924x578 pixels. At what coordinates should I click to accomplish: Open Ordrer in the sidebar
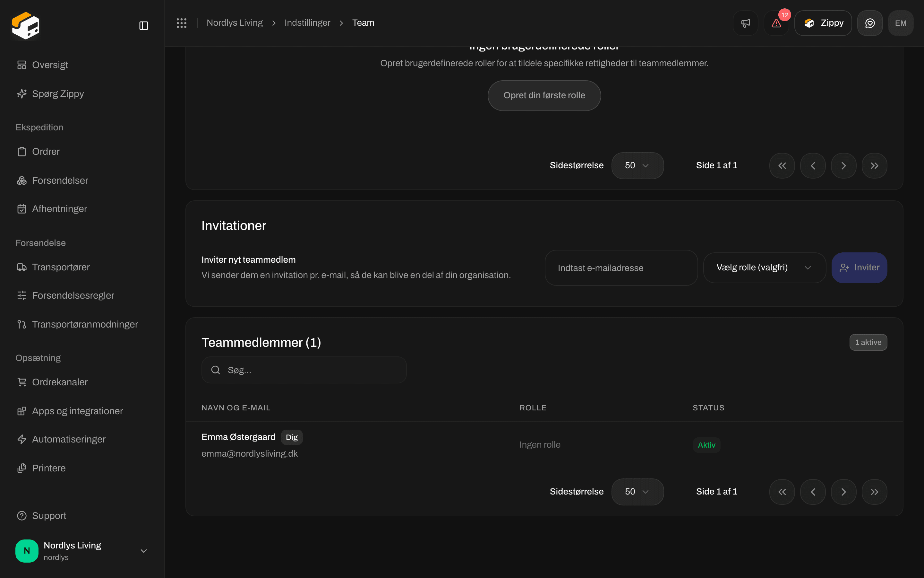tap(82, 152)
